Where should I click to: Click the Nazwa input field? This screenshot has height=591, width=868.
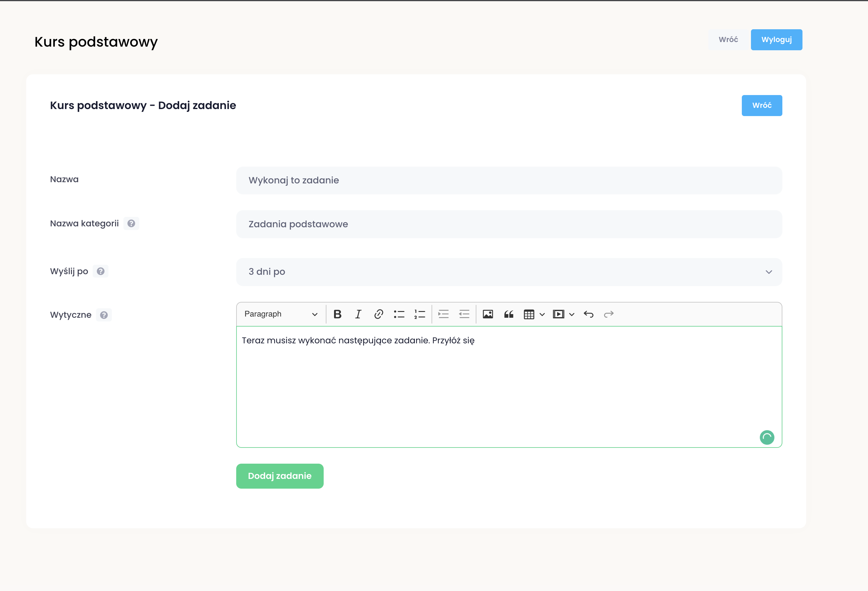point(509,180)
